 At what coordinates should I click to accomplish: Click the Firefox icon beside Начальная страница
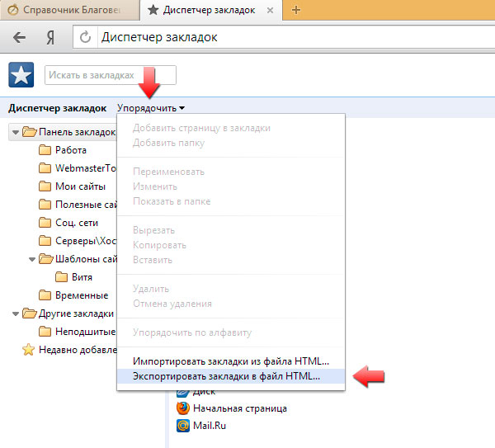pos(183,408)
